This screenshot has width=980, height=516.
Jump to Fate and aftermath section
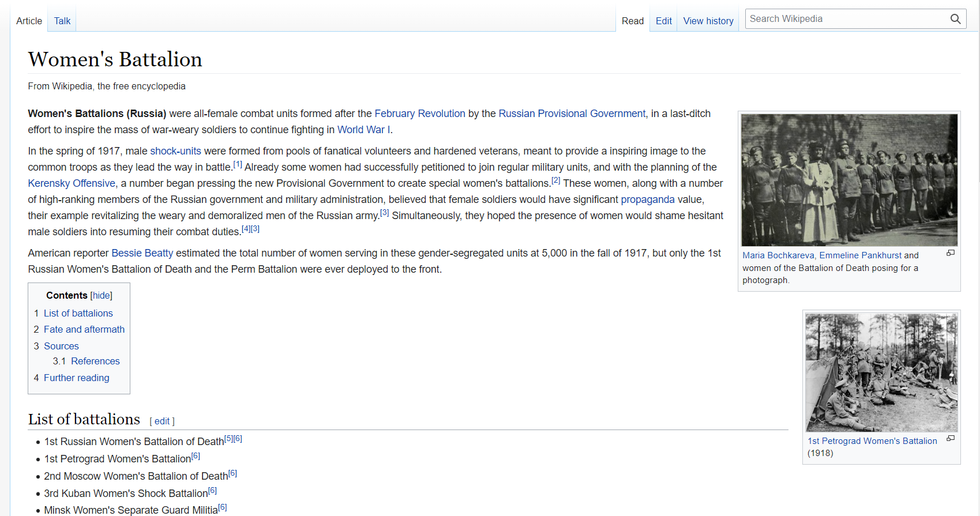[x=84, y=329]
